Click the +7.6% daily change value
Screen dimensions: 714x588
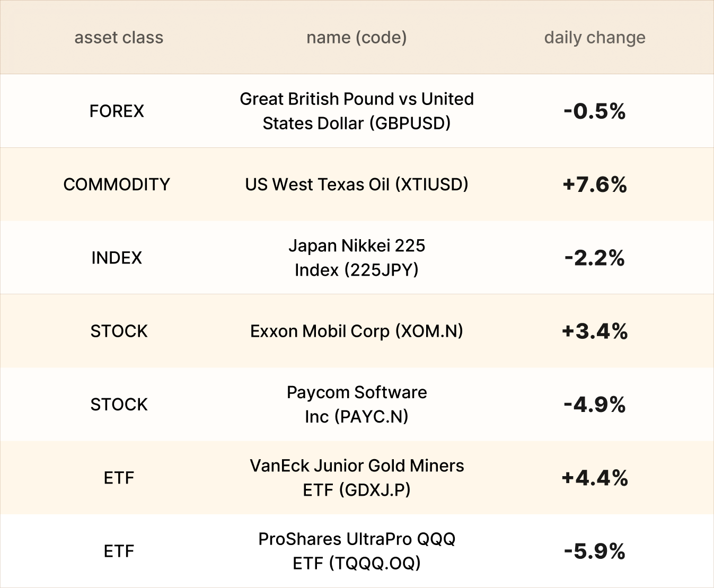coord(595,185)
